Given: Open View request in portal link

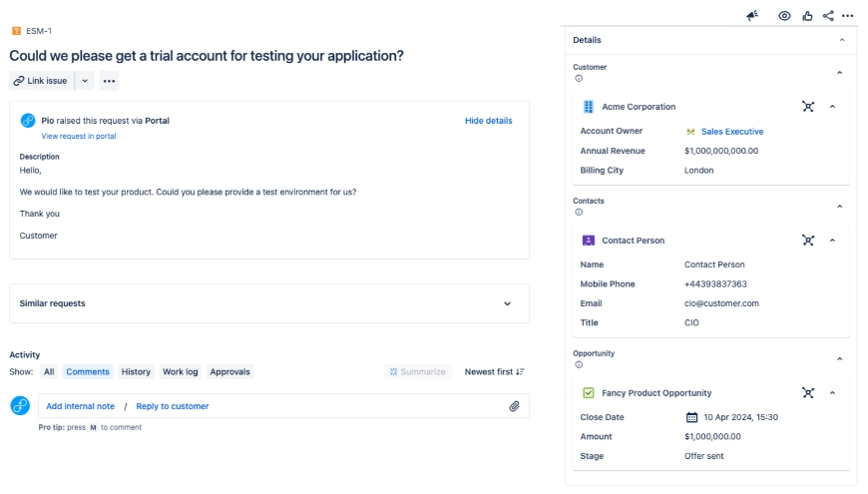Looking at the screenshot, I should pos(79,136).
